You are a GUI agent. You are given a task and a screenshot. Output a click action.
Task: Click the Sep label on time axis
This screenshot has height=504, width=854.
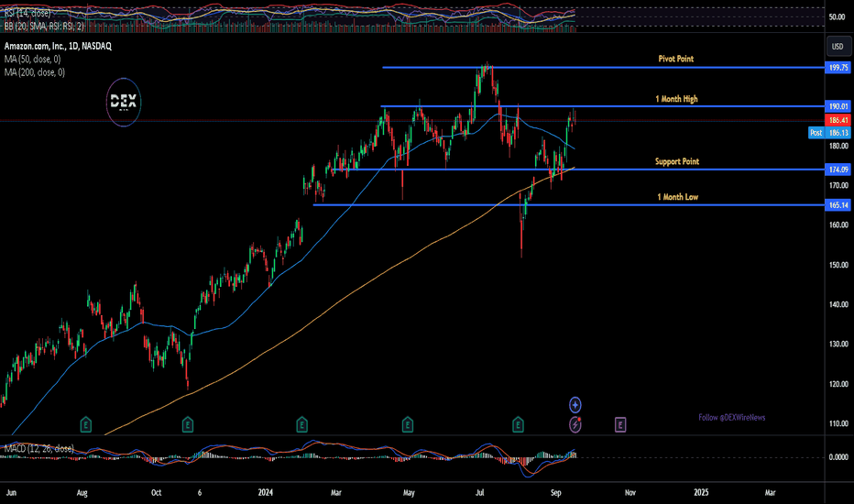(555, 493)
